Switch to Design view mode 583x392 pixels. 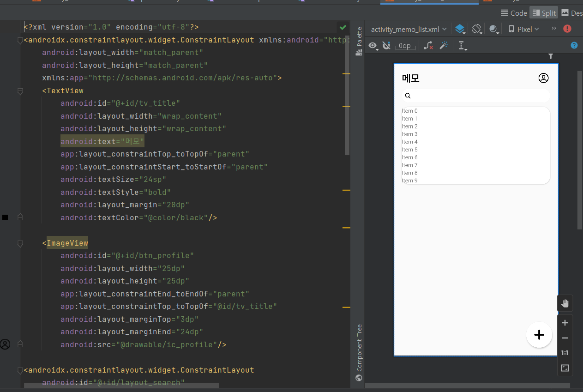point(571,13)
